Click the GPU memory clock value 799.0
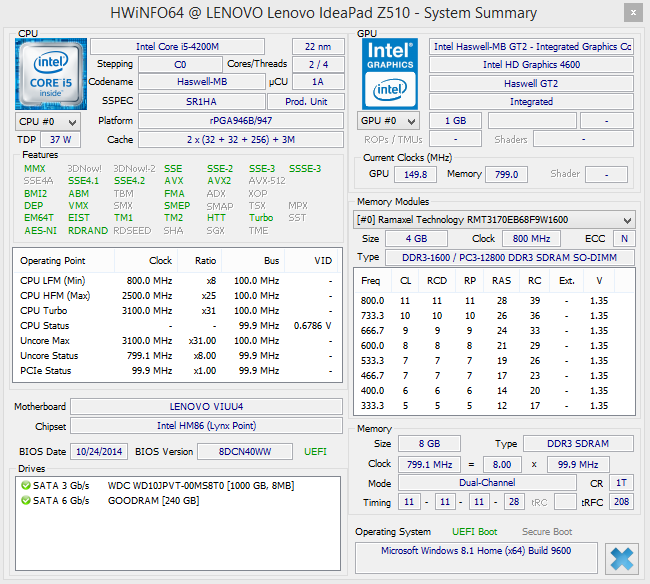 coord(507,174)
